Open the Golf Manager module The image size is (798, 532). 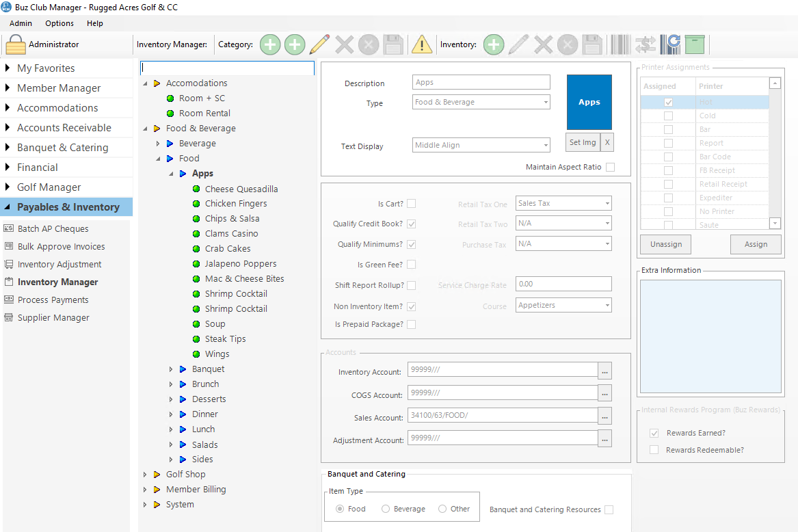coord(49,187)
